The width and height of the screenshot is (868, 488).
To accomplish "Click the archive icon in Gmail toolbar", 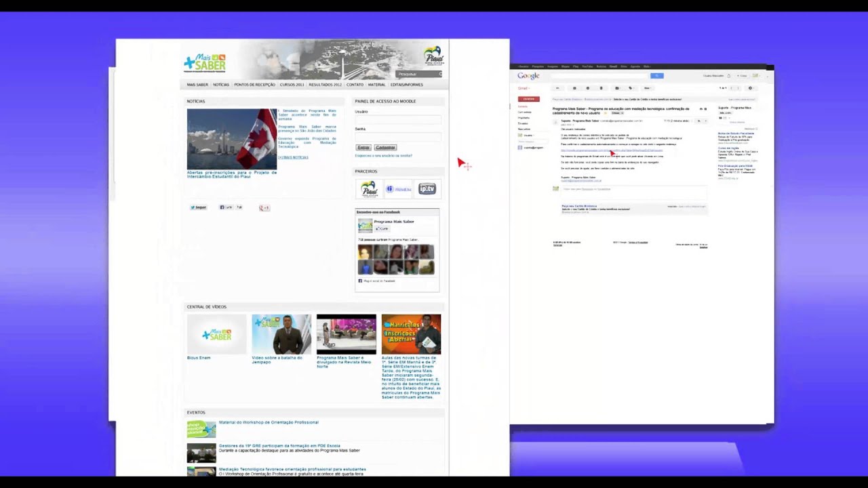I will coord(574,88).
